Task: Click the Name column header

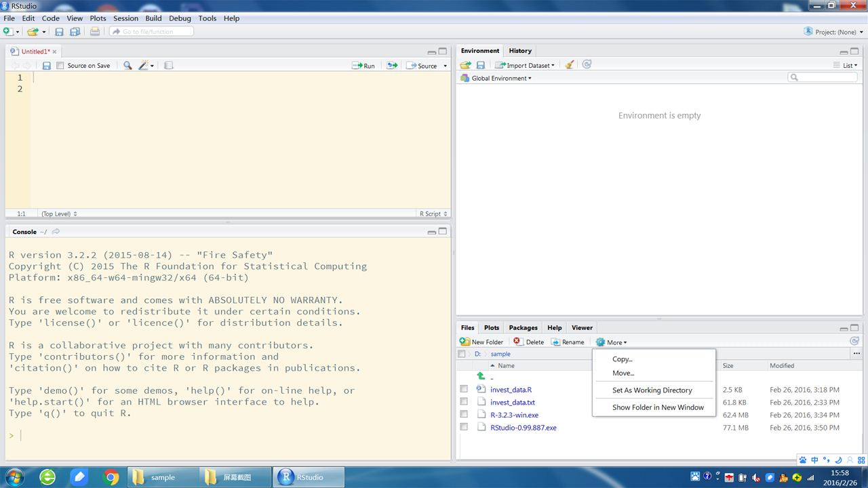Action: 507,366
